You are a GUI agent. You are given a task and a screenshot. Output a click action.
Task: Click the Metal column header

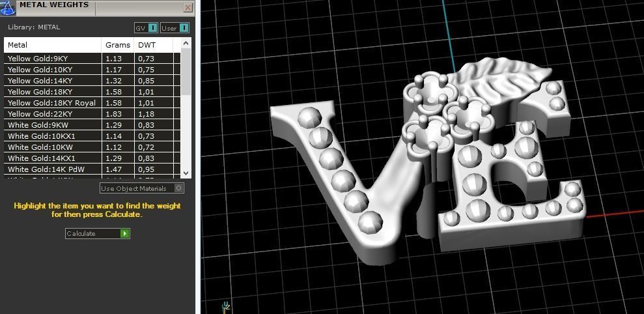point(53,45)
